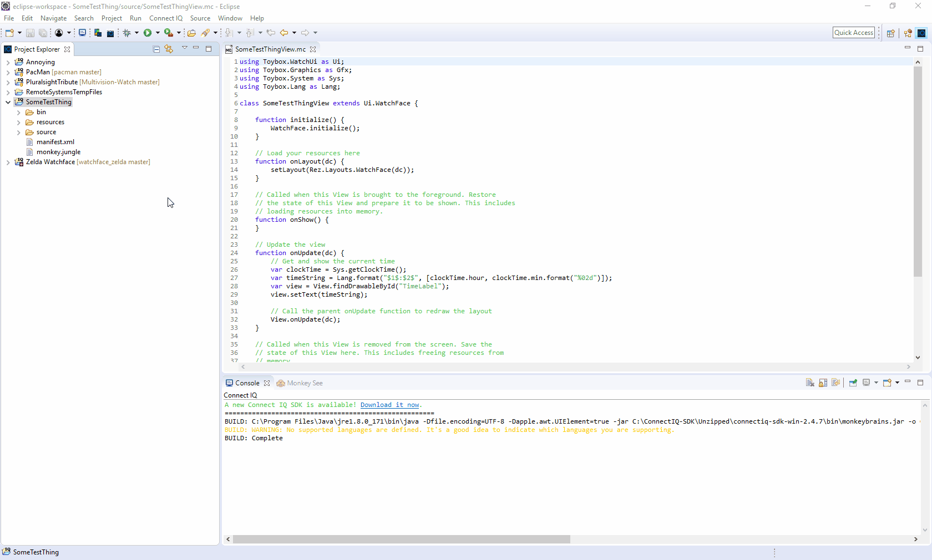Close the Console view tab
Screen dimensions: 932x560
point(267,383)
